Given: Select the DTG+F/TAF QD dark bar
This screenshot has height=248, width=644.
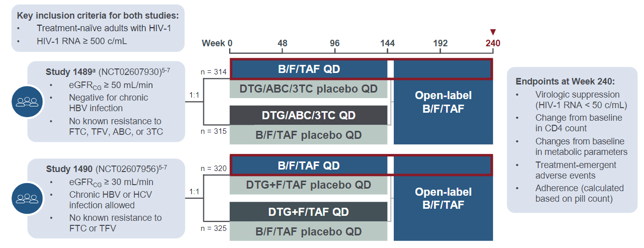Looking at the screenshot, I should click(x=309, y=212).
